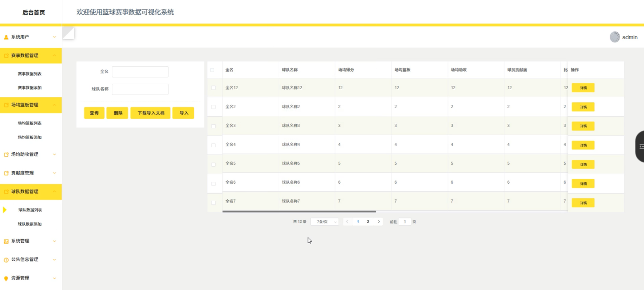Focus the 全名 search input field
The image size is (644, 290).
click(140, 72)
